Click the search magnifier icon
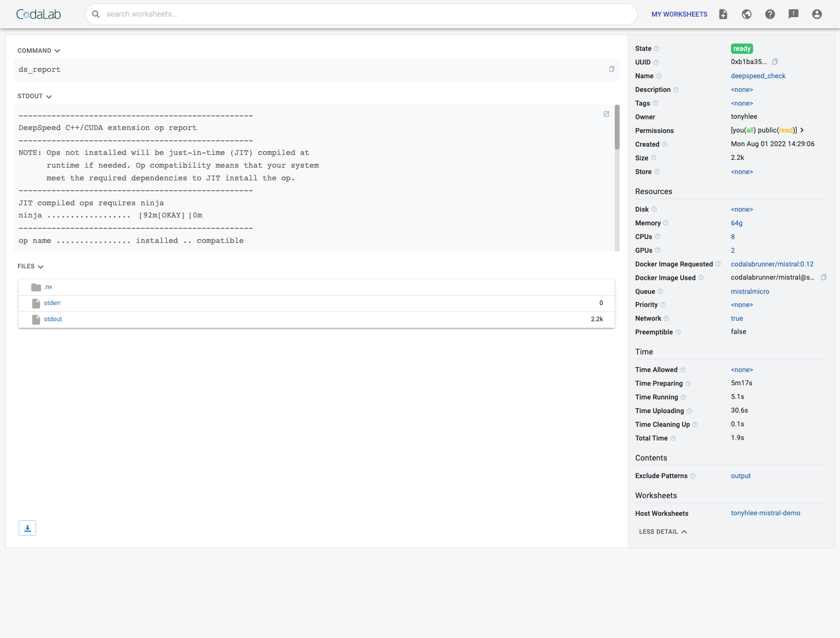This screenshot has width=840, height=638. coord(96,14)
